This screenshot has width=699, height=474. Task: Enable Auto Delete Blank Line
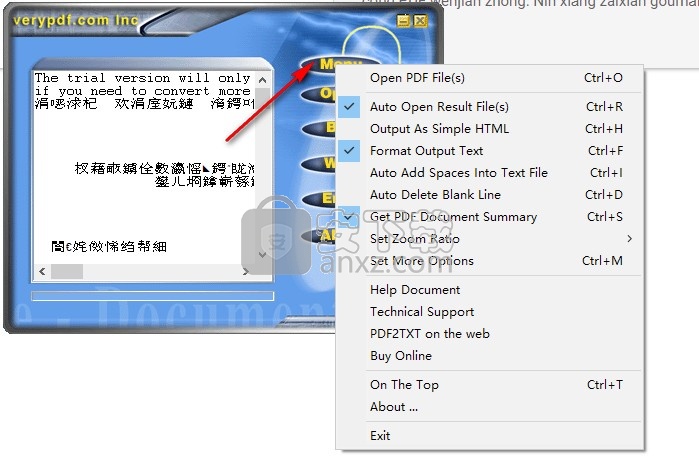489,194
